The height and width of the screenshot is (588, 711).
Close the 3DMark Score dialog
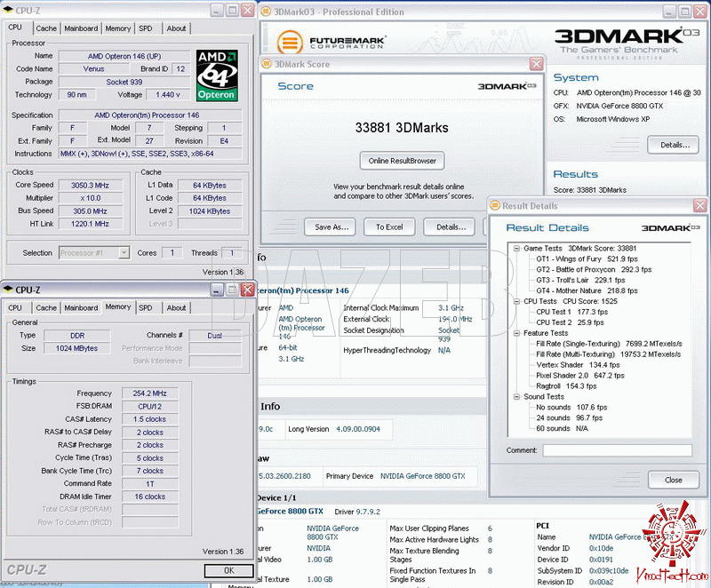coord(537,64)
